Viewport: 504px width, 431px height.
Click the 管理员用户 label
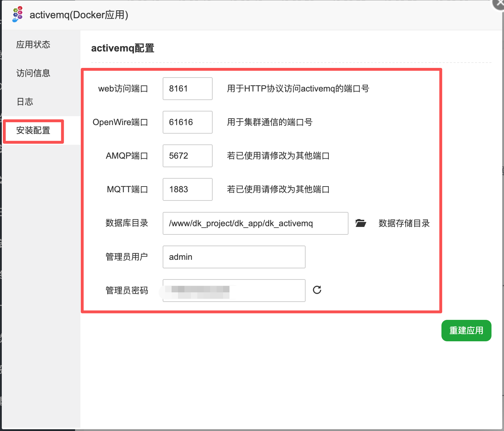(127, 257)
